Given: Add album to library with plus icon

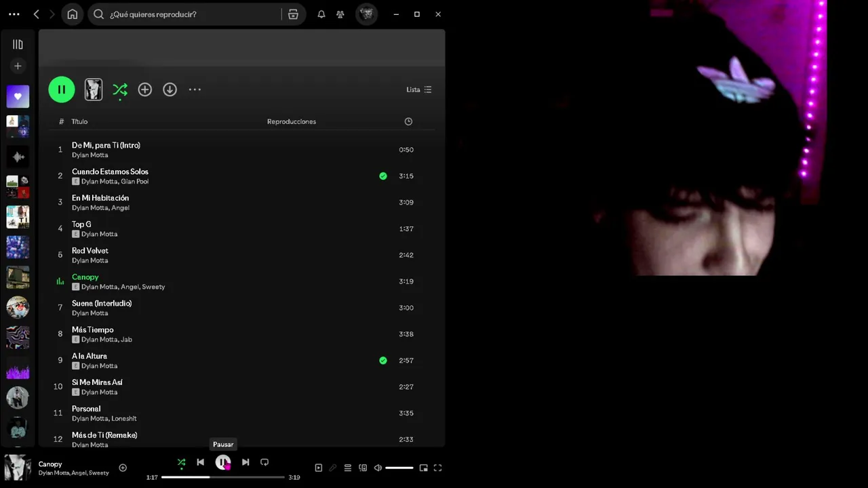Looking at the screenshot, I should [145, 89].
